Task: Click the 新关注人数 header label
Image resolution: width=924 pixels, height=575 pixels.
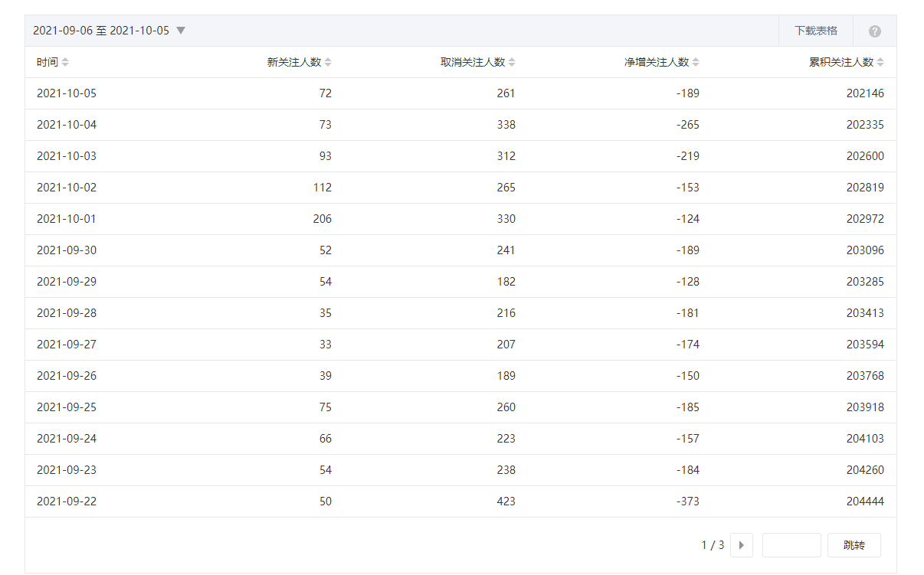Action: tap(293, 63)
